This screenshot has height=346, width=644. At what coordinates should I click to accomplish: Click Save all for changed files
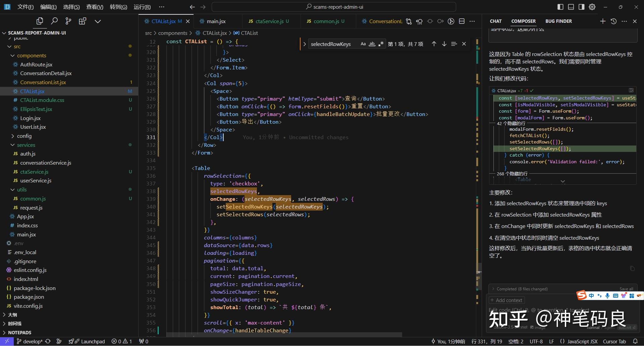[x=626, y=289]
